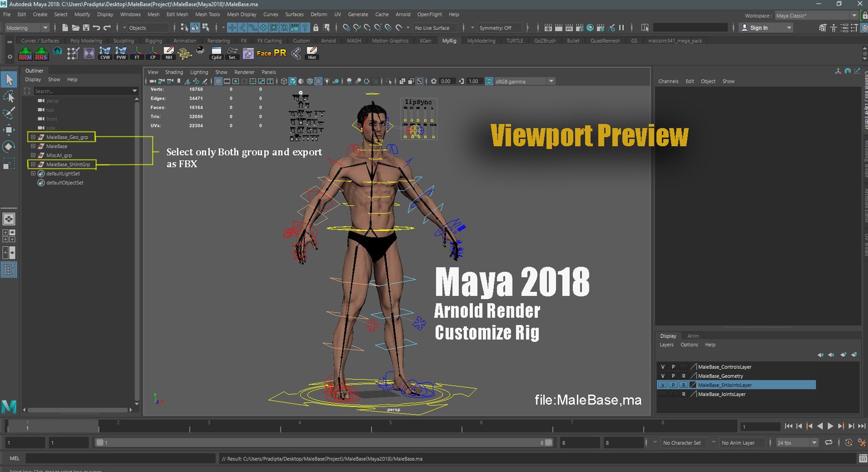868x472 pixels.
Task: Expand the MaleBase node
Action: point(33,146)
